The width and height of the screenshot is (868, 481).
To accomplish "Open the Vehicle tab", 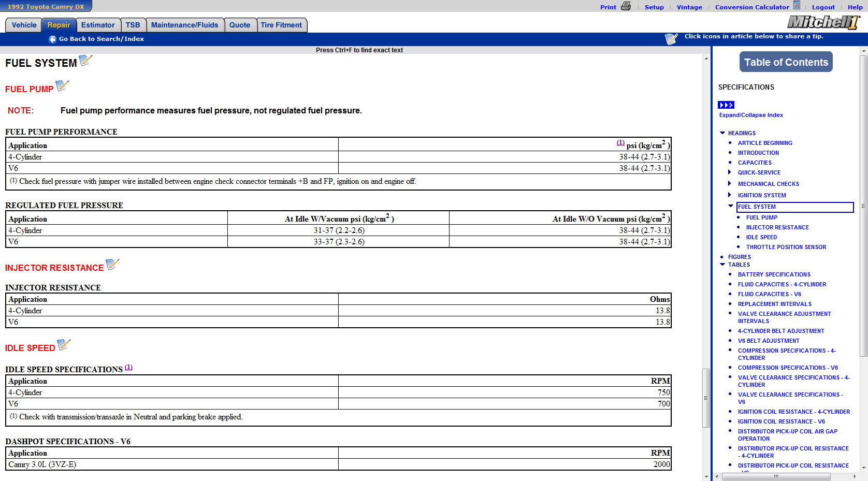I will click(x=24, y=25).
